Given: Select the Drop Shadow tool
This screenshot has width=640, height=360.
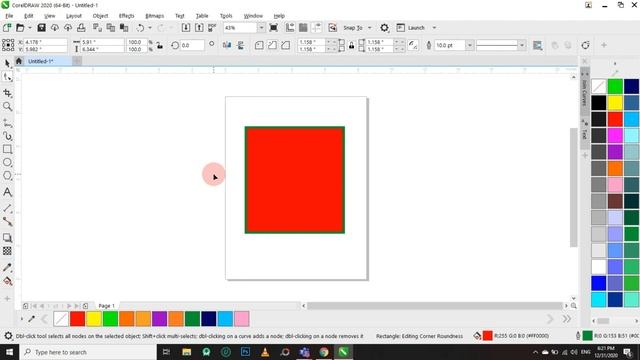Looking at the screenshot, I should (7, 238).
